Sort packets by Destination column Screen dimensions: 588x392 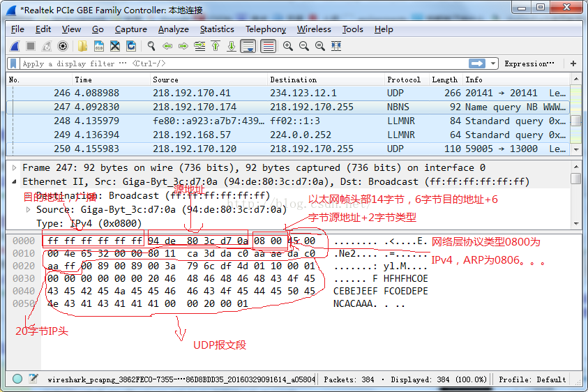coord(326,80)
